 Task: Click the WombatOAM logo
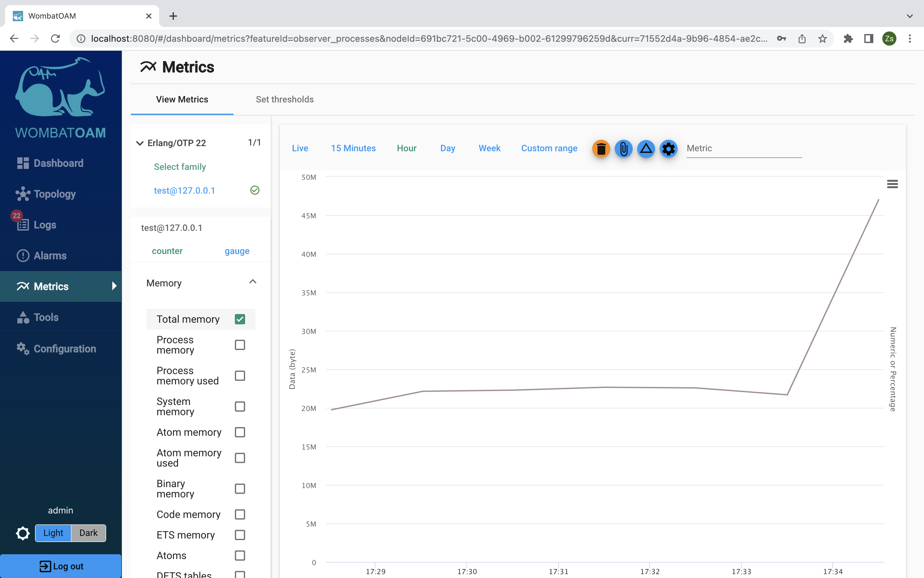(60, 98)
